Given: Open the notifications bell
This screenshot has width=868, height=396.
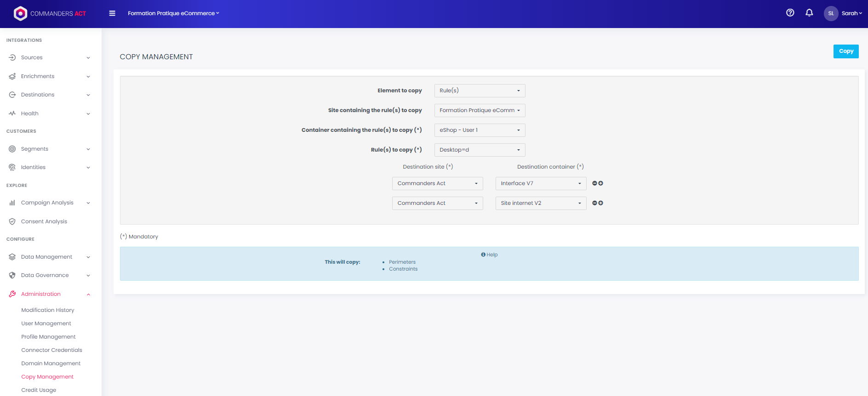Looking at the screenshot, I should (x=809, y=13).
